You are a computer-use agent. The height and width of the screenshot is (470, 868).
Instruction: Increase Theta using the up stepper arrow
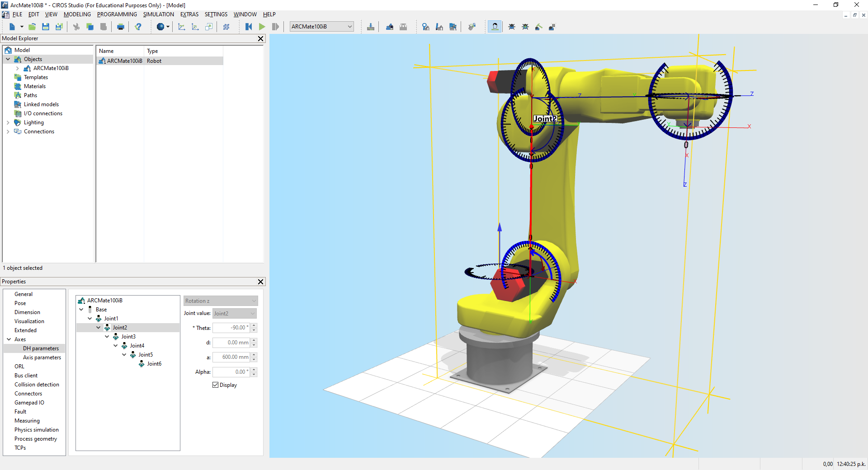click(254, 325)
